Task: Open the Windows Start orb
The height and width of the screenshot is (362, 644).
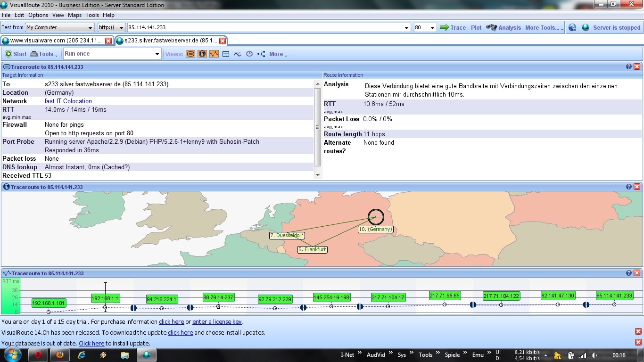Action: pos(12,354)
